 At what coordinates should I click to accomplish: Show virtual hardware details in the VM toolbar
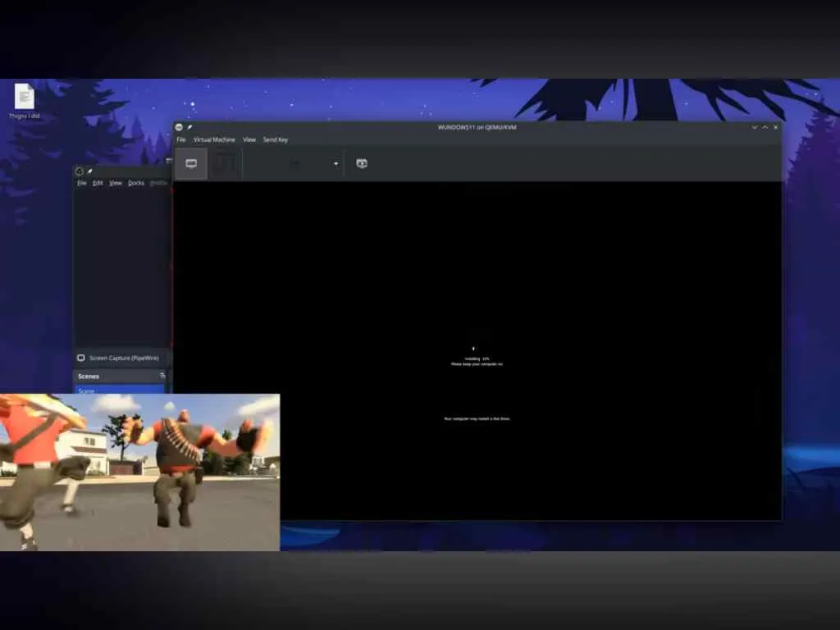click(x=225, y=163)
